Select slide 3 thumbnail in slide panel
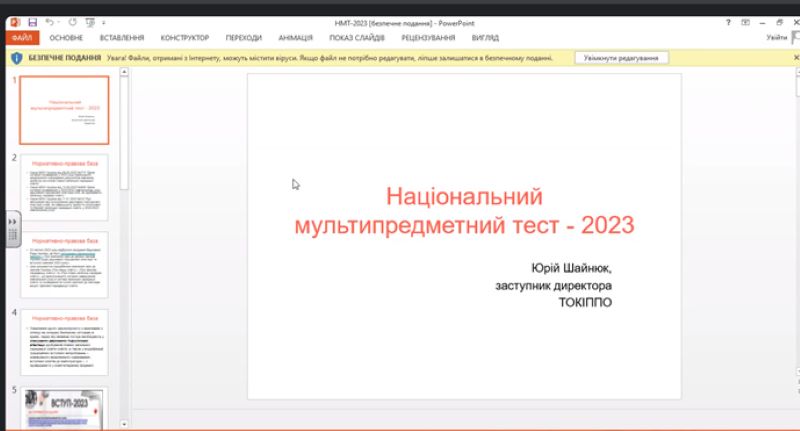 tap(64, 265)
